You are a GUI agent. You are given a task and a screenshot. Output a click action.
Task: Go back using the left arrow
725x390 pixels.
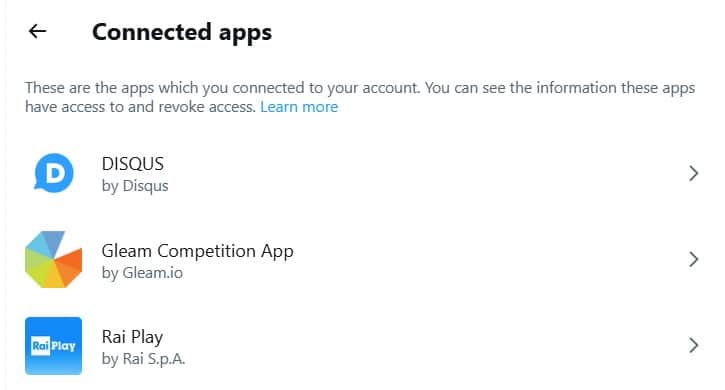37,31
